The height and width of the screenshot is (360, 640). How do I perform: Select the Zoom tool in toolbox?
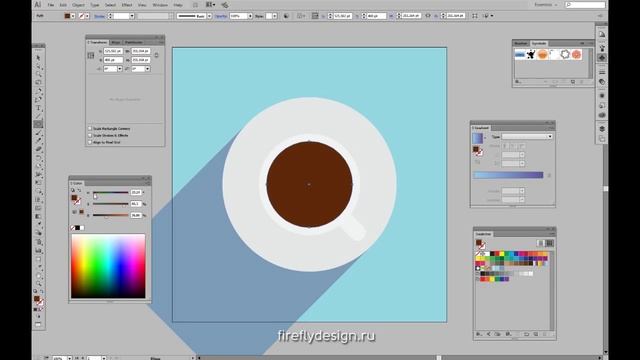coord(38,283)
